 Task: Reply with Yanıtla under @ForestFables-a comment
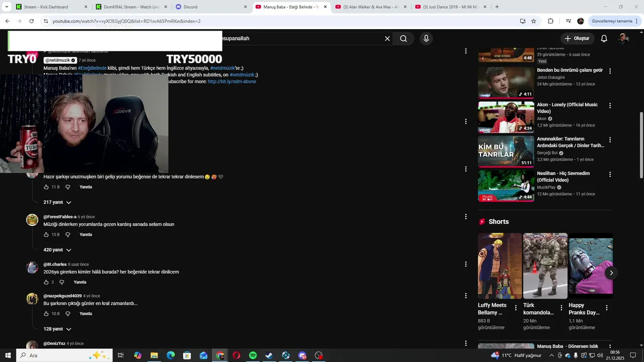[86, 235]
